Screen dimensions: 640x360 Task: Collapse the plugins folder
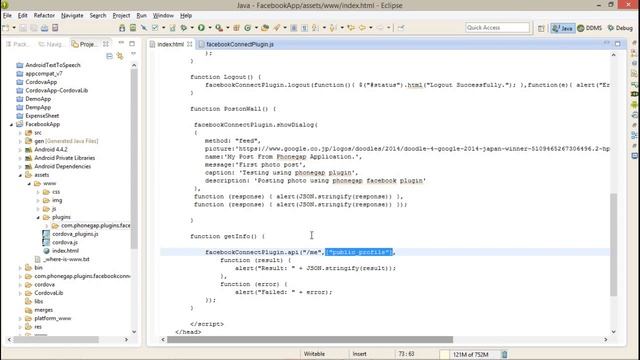[38, 217]
